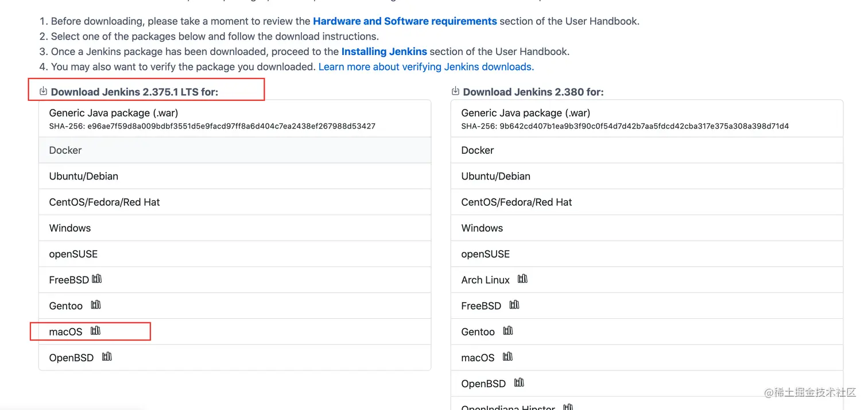
Task: Select Docker under Jenkins 2.375.1 LTS
Action: pos(65,150)
